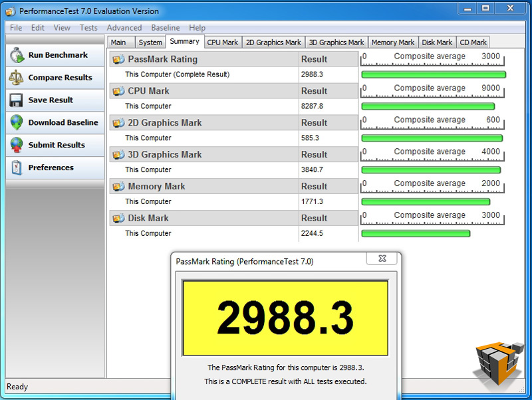Viewport: 532px width, 400px height.
Task: Switch to the CD Mark tab
Action: point(473,43)
